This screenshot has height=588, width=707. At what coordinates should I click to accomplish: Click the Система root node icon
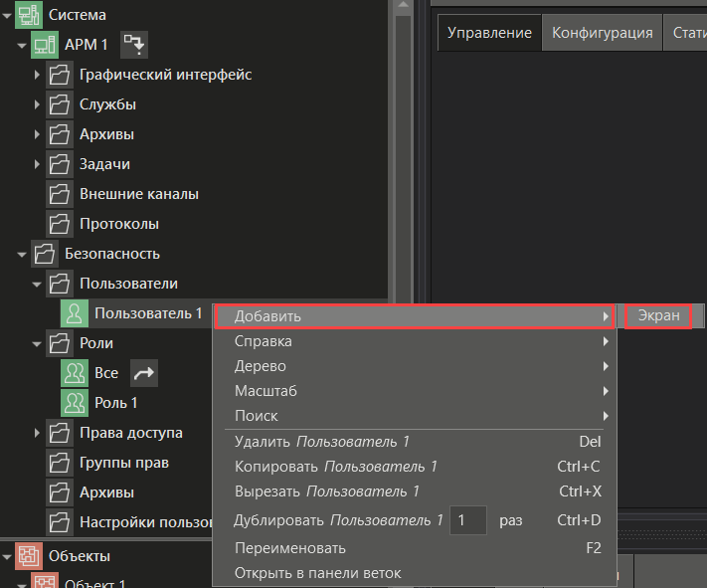[28, 15]
